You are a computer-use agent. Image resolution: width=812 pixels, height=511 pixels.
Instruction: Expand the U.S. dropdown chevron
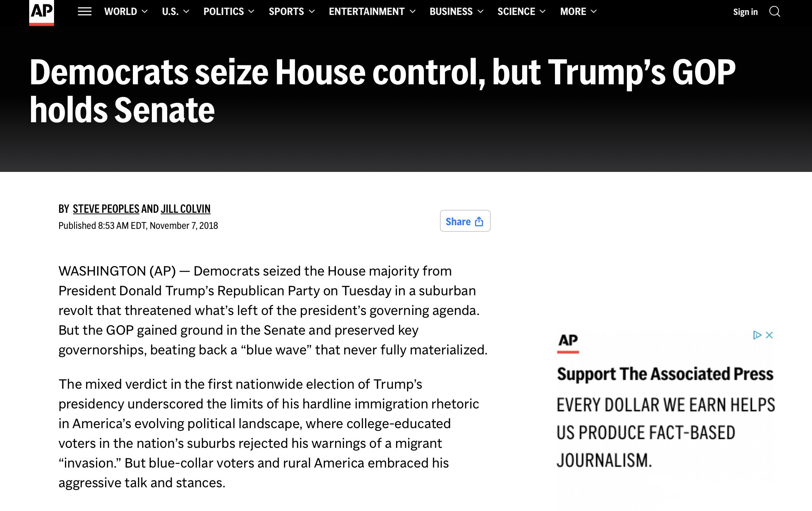[186, 12]
